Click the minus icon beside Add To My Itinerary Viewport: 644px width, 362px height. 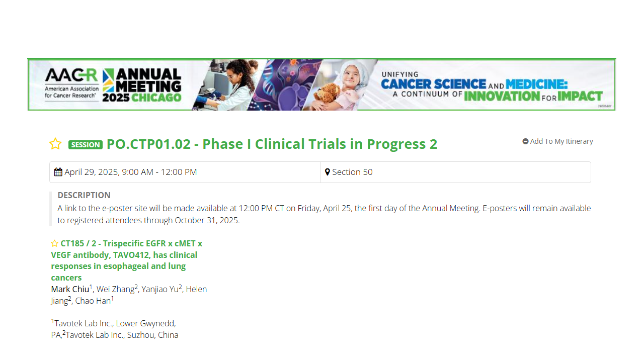[525, 141]
